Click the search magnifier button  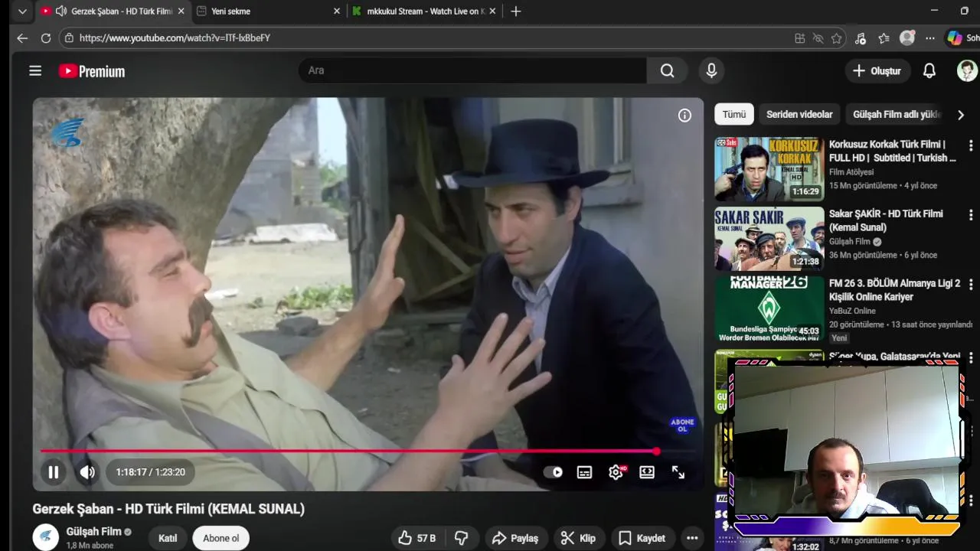667,70
